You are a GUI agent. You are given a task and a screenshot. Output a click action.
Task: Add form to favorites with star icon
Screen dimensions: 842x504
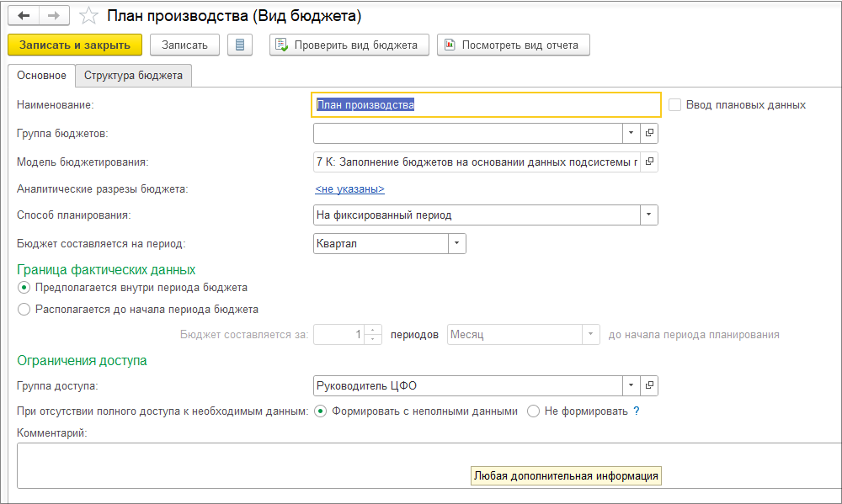pos(88,16)
